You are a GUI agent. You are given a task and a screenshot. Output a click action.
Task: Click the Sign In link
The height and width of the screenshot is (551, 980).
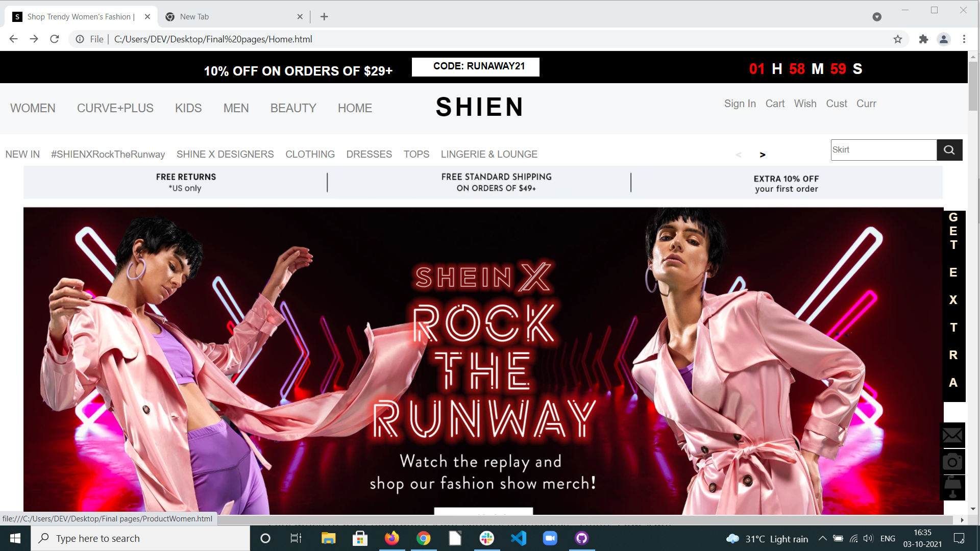(740, 104)
